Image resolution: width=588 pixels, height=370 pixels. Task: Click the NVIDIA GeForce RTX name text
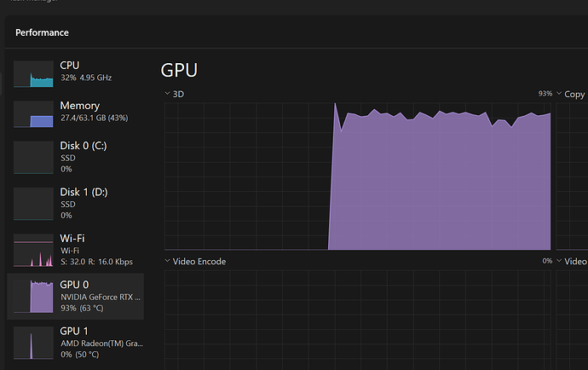(x=101, y=297)
